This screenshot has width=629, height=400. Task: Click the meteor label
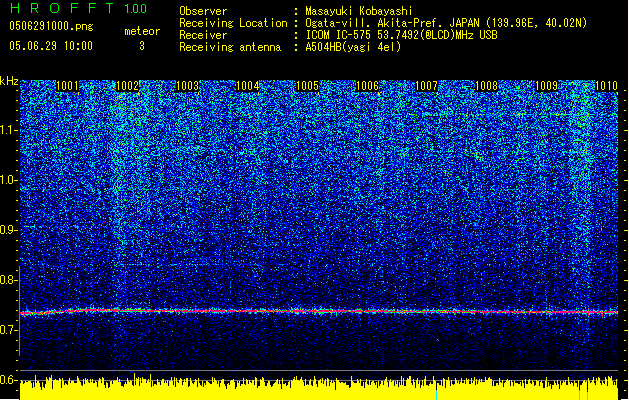pyautogui.click(x=142, y=31)
